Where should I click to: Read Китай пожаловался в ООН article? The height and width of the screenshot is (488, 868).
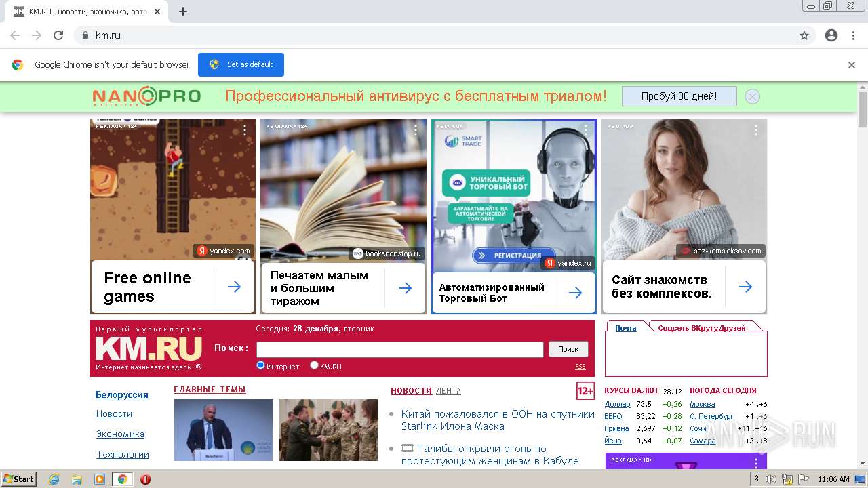tap(498, 420)
